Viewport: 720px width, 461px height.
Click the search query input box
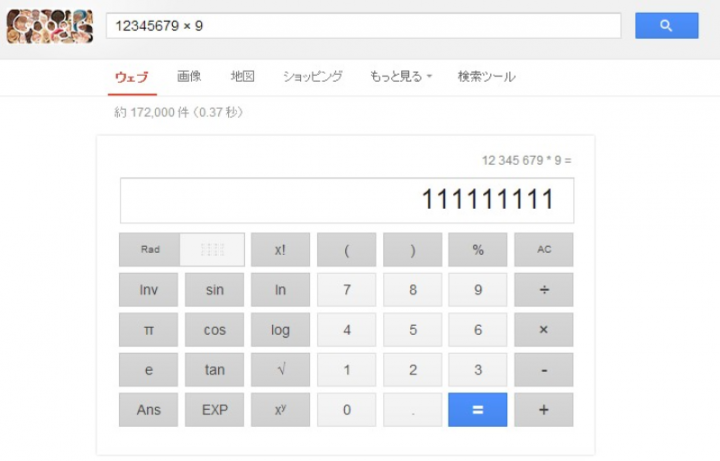364,26
